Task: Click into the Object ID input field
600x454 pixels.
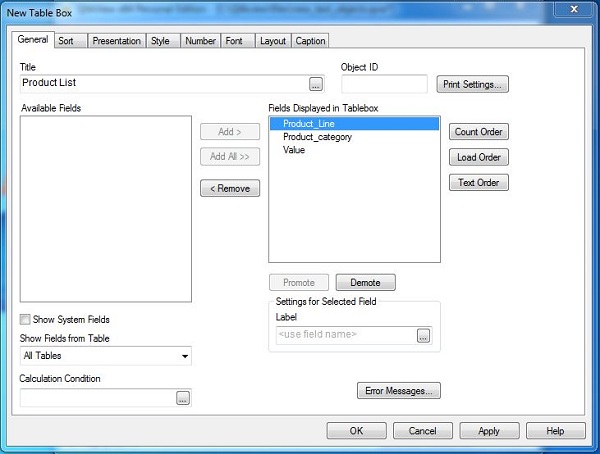Action: coord(384,84)
